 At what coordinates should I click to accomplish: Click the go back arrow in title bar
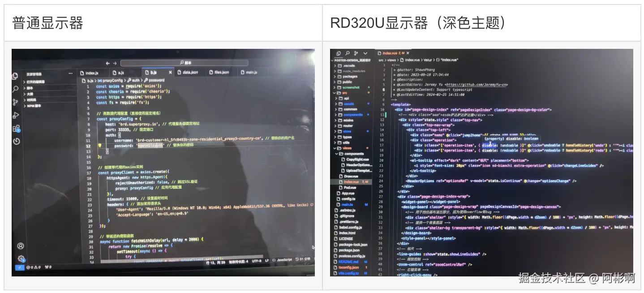pos(108,63)
